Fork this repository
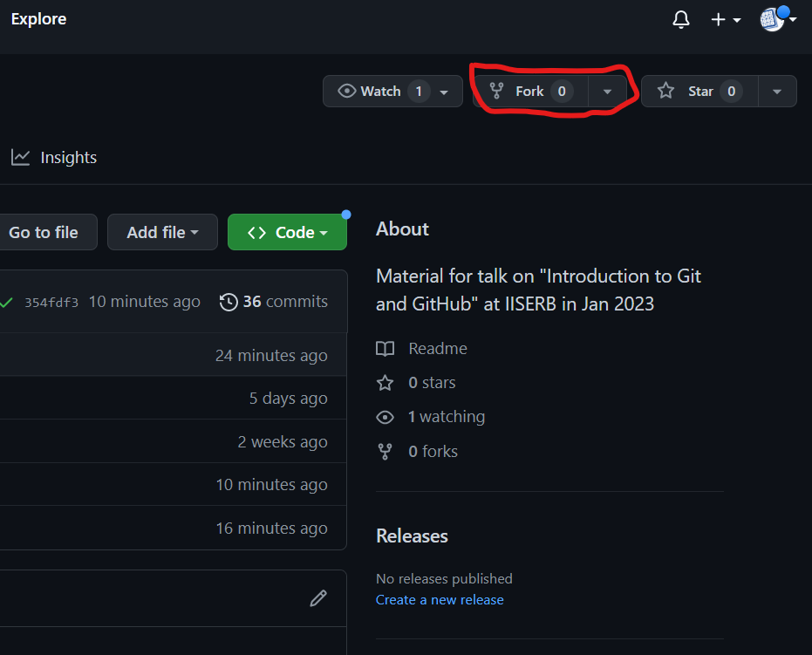812x655 pixels. coord(530,91)
